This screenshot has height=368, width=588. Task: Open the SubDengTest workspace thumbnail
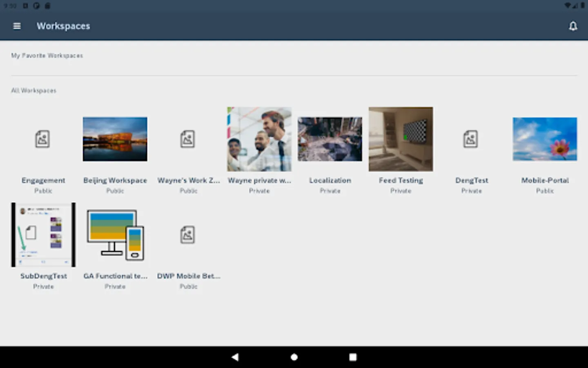(43, 234)
